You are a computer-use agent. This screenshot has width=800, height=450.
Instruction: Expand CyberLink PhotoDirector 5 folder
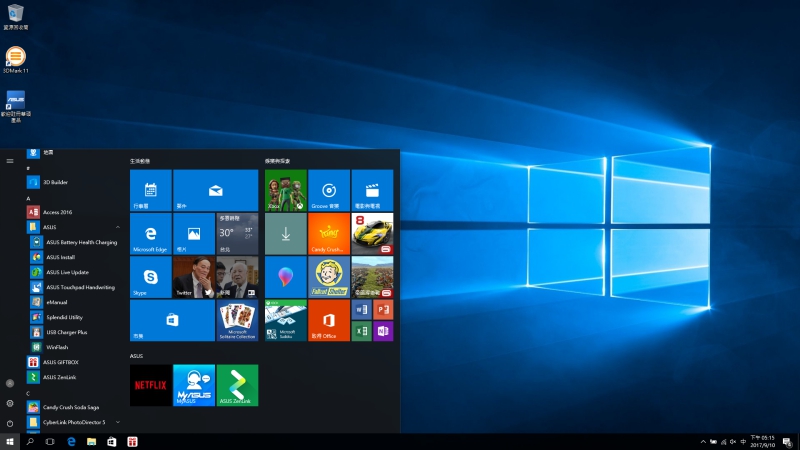[118, 422]
